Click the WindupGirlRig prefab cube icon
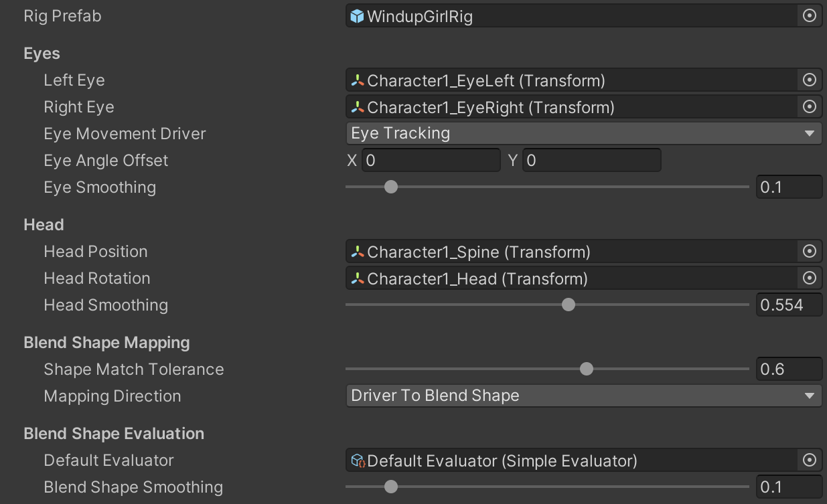 tap(358, 16)
